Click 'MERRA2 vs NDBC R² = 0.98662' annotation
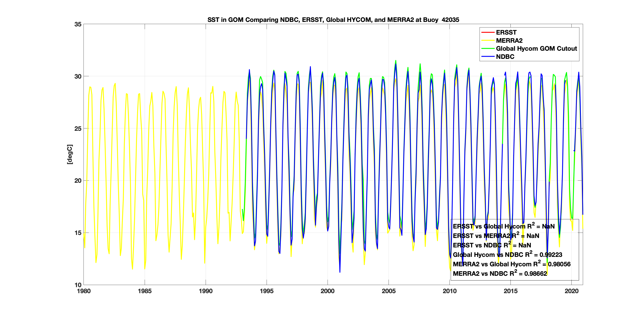Viewport: 644px width, 320px height. [x=500, y=273]
